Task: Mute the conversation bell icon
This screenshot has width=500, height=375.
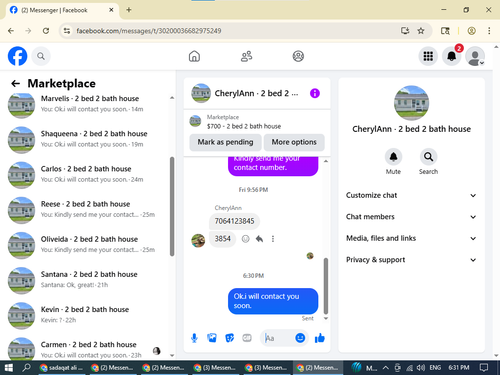Action: tap(393, 157)
